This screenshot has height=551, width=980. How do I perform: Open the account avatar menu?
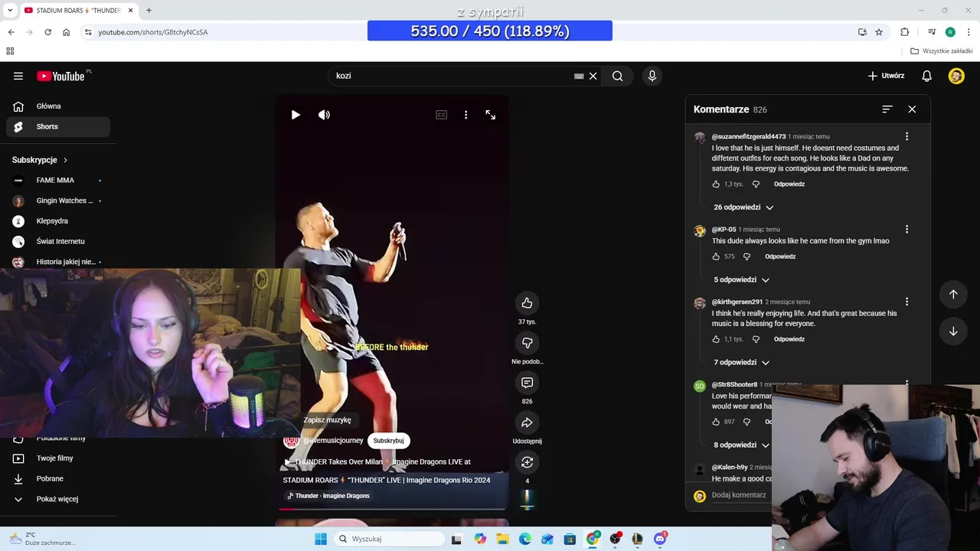(x=956, y=76)
